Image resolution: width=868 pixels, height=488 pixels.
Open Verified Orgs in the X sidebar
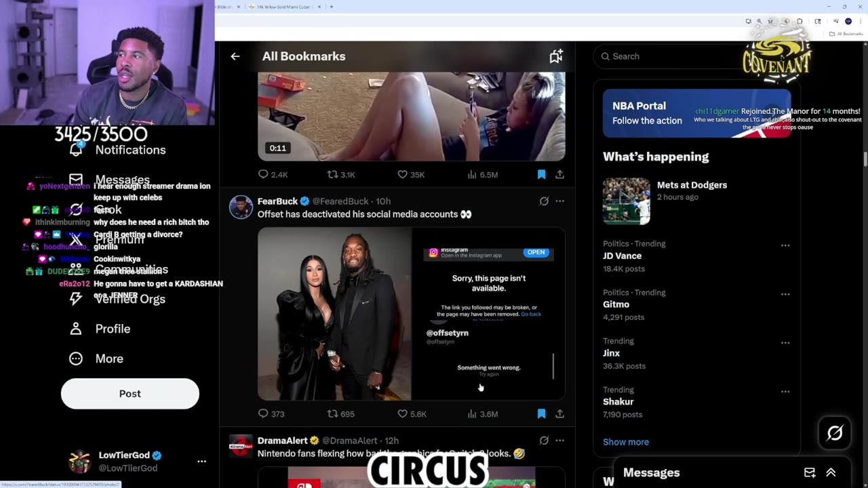pos(117,299)
